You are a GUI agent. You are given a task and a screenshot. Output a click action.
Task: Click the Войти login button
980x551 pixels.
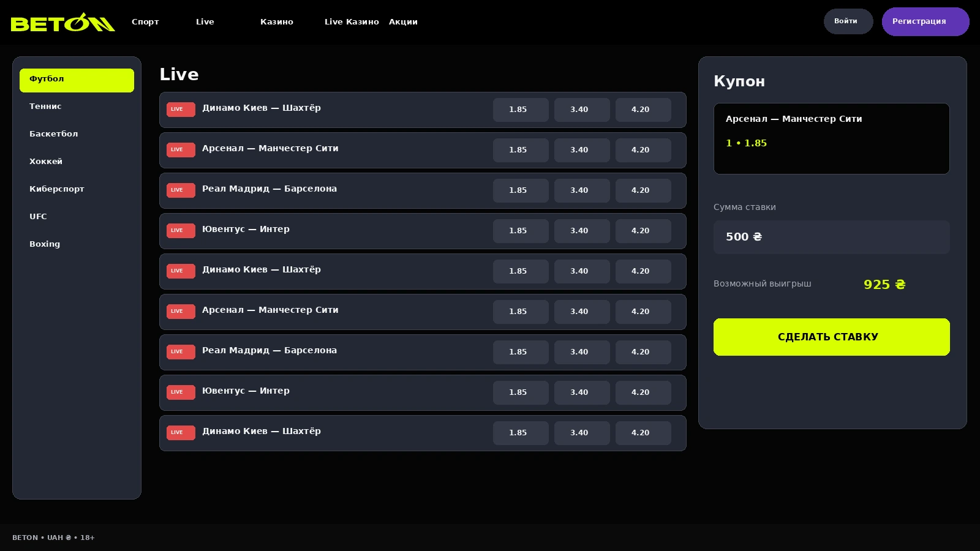click(x=848, y=21)
